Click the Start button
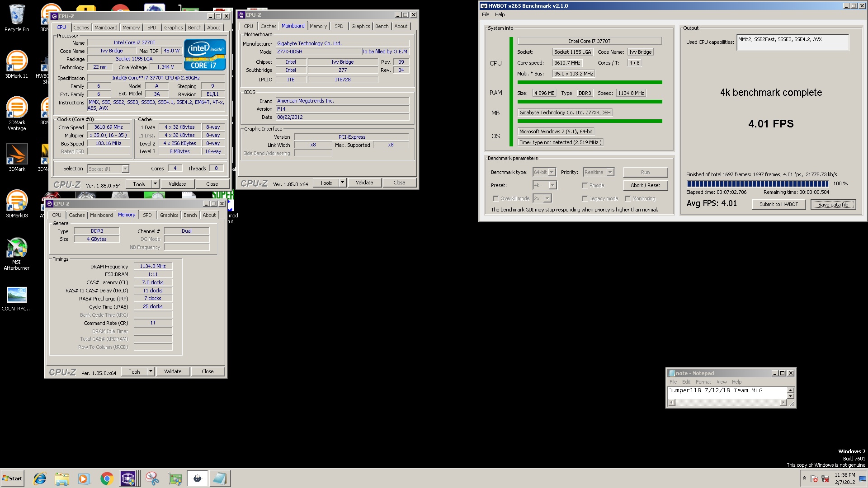Viewport: 868px width, 488px height. point(12,479)
